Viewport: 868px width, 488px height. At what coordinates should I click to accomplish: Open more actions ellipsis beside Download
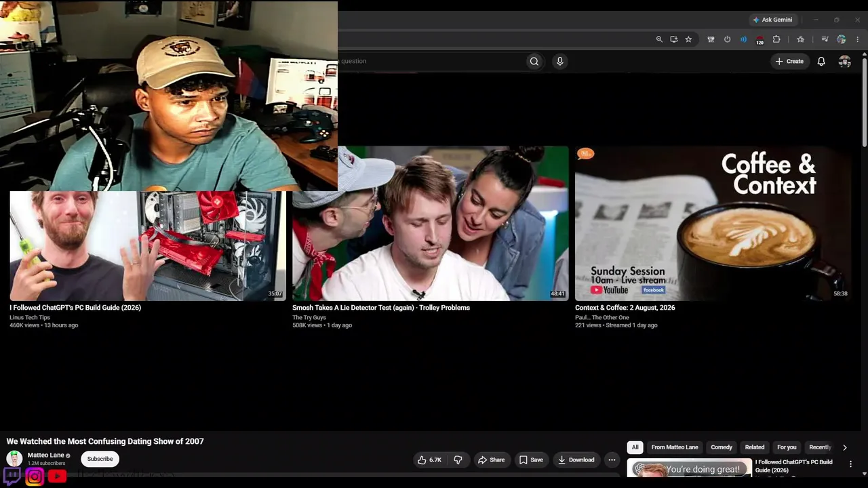point(612,460)
